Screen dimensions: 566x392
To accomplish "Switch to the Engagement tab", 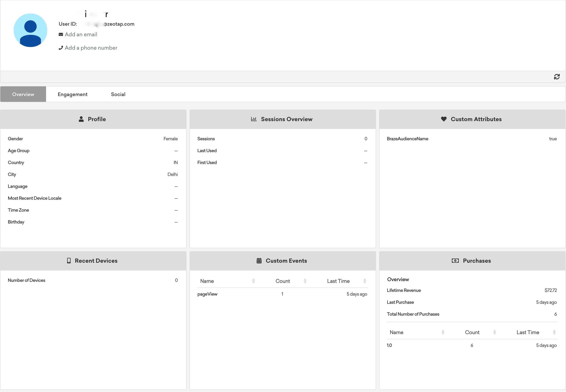I will coord(72,94).
